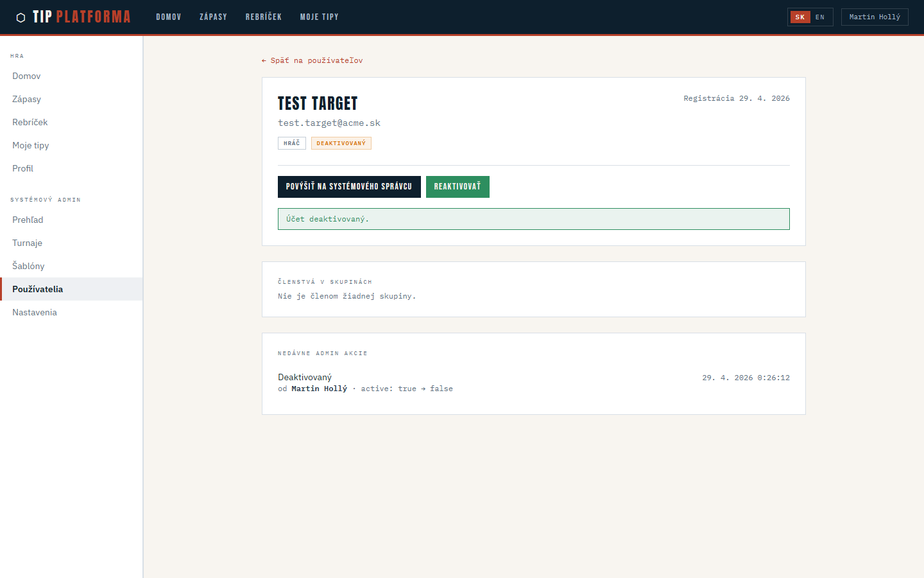The height and width of the screenshot is (578, 924).
Task: Click the Reaktivovať button
Action: click(458, 187)
